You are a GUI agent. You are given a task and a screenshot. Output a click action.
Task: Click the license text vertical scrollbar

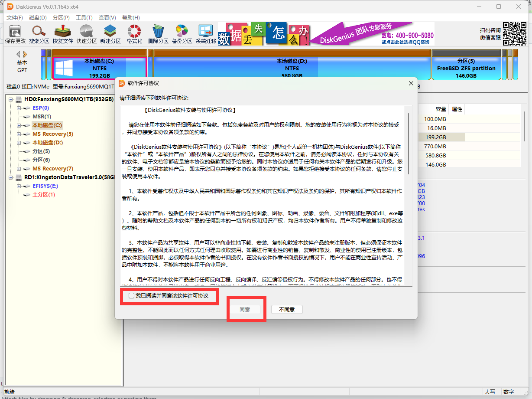409,143
